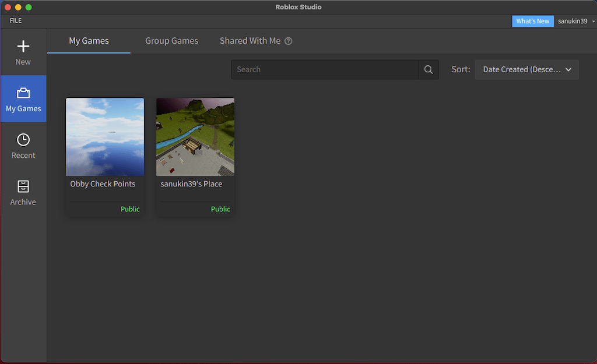Screen dimensions: 597x364
Task: Click the green fullscreen window button
Action: [29, 7]
